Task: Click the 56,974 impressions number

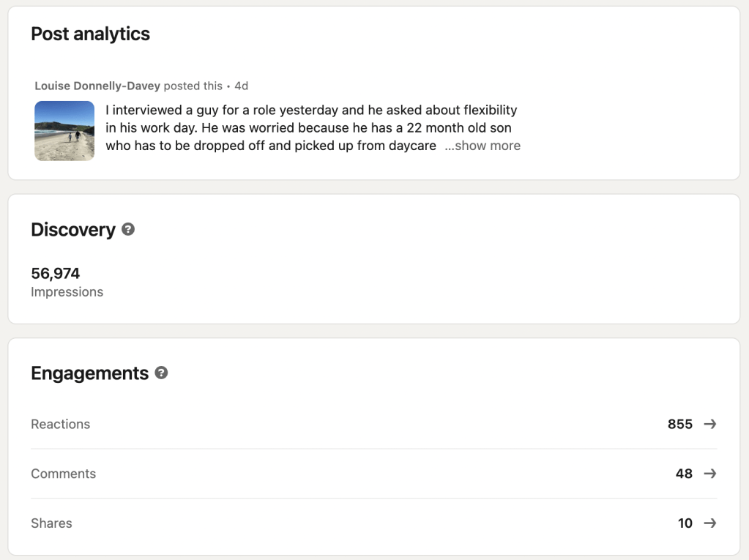Action: [56, 274]
